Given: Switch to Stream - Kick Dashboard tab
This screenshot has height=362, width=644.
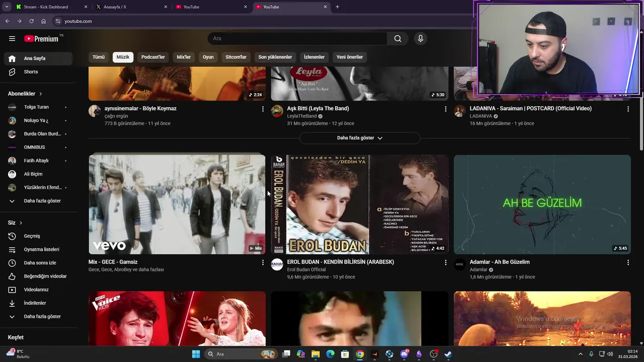Looking at the screenshot, I should [50, 7].
